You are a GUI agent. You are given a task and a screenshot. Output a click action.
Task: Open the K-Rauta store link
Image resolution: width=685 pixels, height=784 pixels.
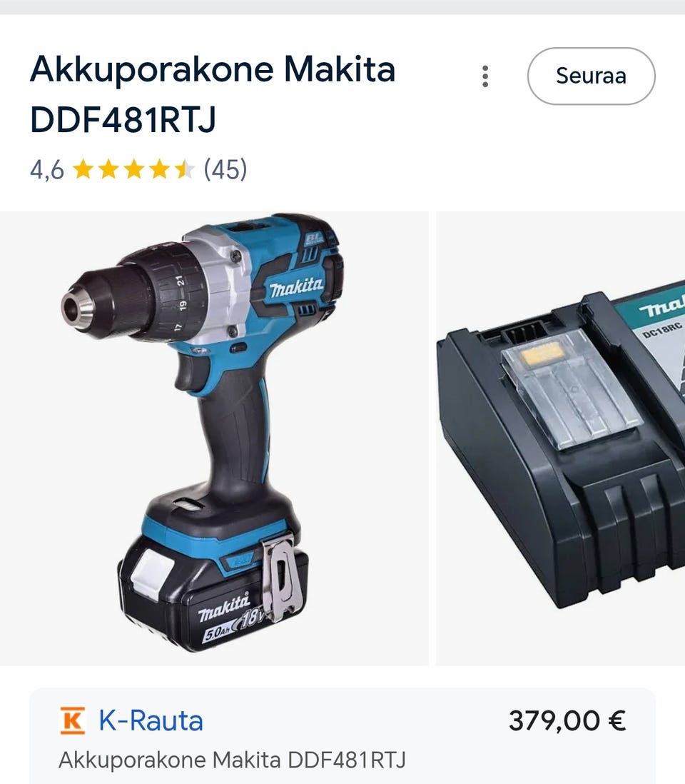[151, 720]
